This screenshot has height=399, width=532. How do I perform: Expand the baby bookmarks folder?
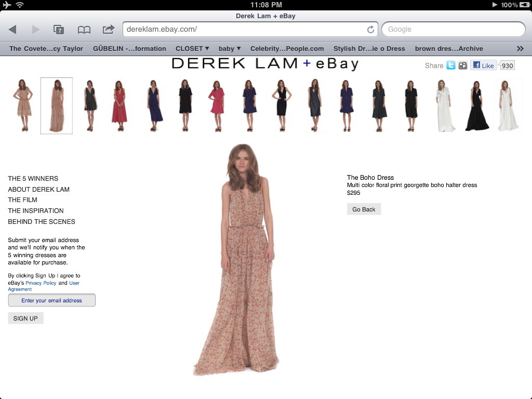pos(230,48)
